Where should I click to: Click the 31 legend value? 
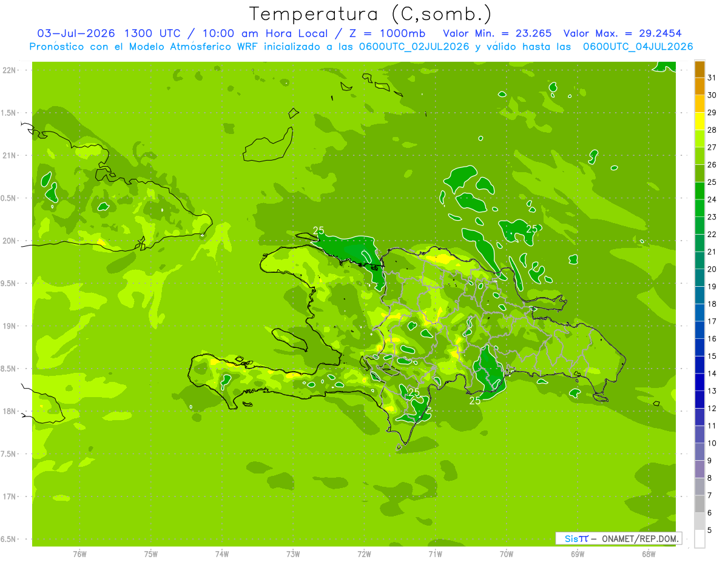point(712,78)
